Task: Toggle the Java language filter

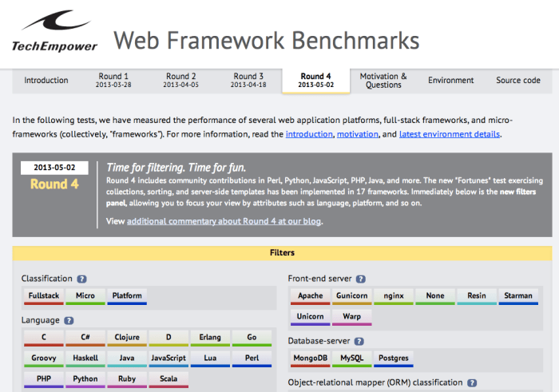Action: tap(126, 358)
